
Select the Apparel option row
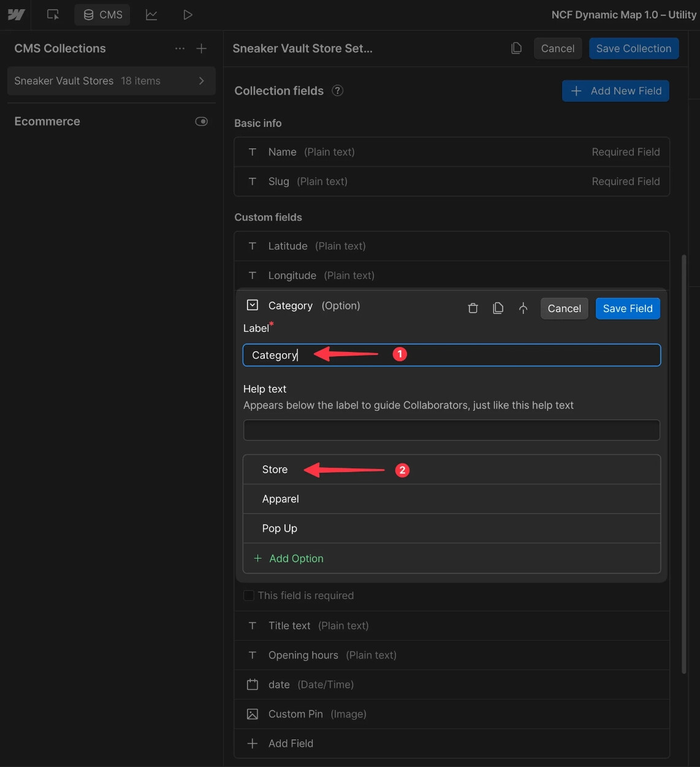pyautogui.click(x=452, y=499)
